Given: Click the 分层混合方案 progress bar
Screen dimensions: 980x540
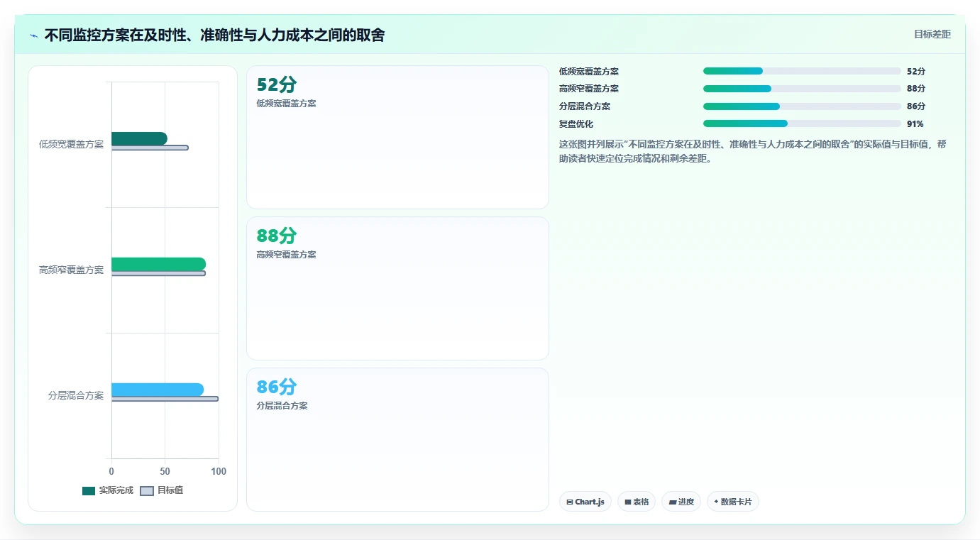Looking at the screenshot, I should [802, 106].
